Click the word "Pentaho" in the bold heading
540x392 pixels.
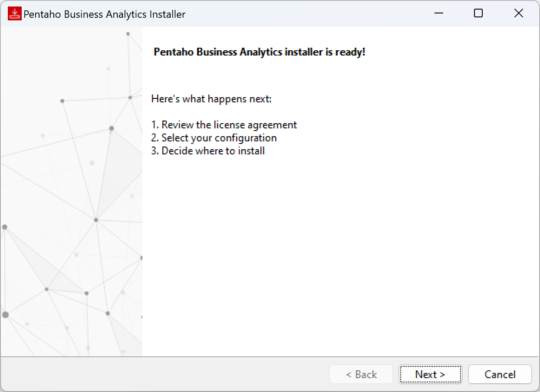coord(174,52)
